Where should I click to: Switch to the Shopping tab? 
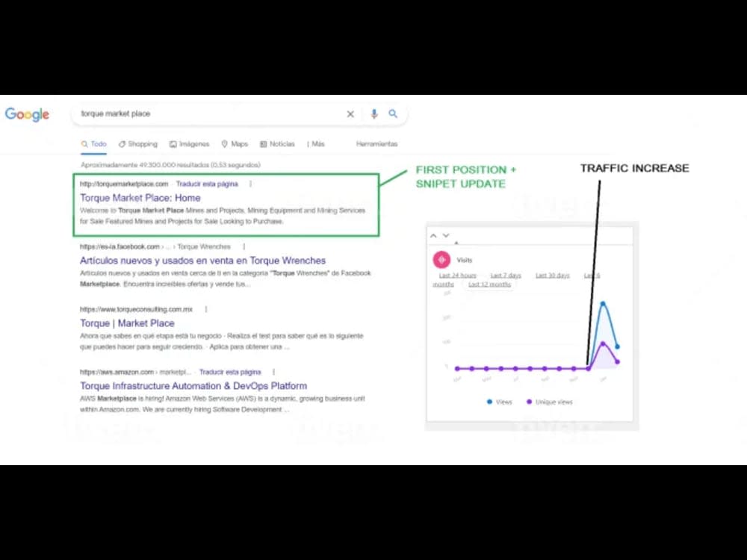[137, 144]
